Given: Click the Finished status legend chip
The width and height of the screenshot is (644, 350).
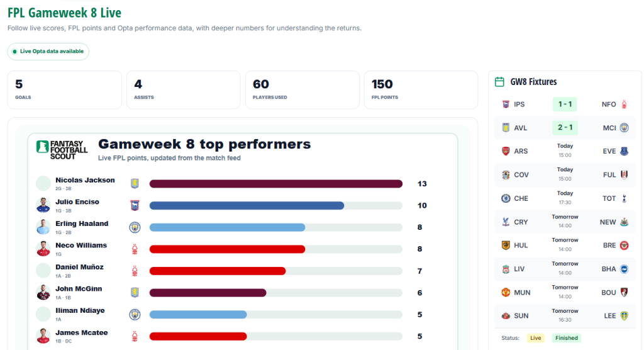Looking at the screenshot, I should [567, 338].
